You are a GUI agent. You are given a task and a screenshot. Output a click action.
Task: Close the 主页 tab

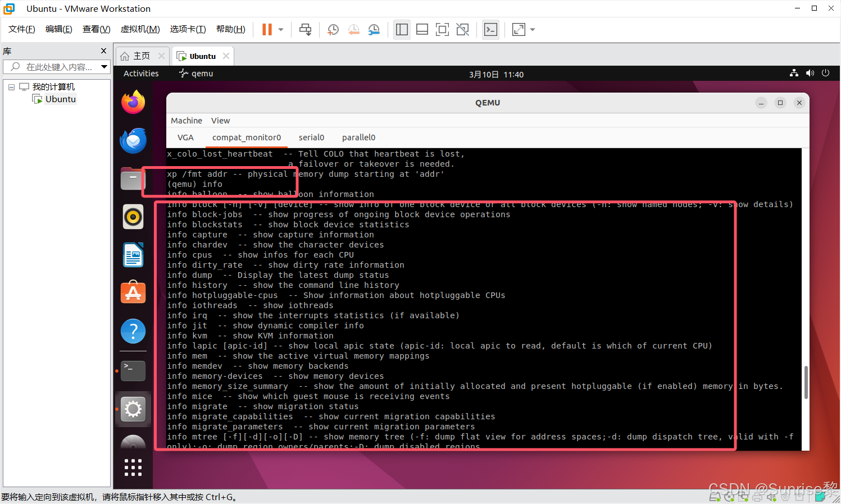point(161,56)
